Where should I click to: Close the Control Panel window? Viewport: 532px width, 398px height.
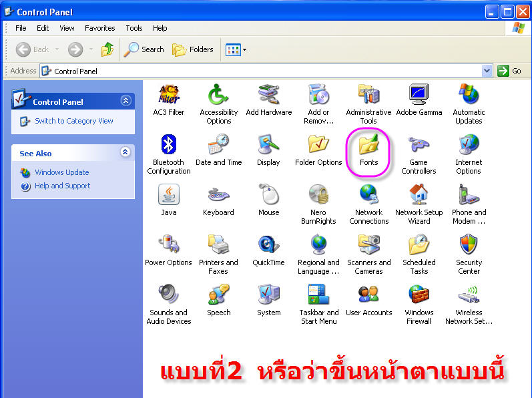(523, 12)
